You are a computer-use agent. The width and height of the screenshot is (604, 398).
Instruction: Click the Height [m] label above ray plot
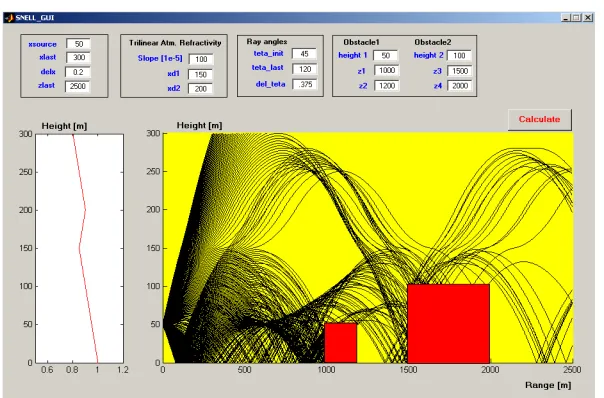pyautogui.click(x=199, y=125)
